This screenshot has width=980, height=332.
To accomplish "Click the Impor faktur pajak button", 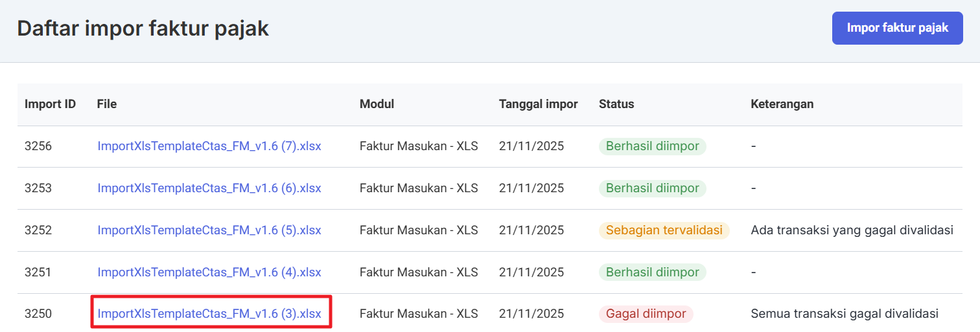I will click(897, 28).
